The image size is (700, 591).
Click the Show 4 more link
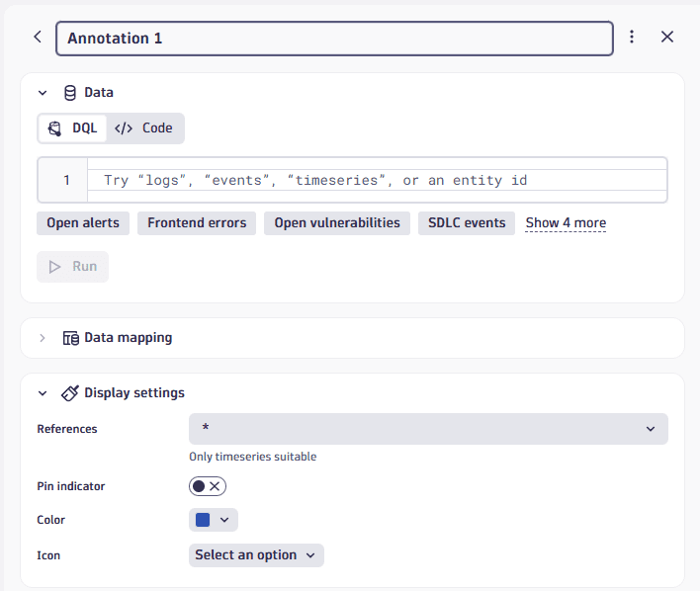(566, 222)
